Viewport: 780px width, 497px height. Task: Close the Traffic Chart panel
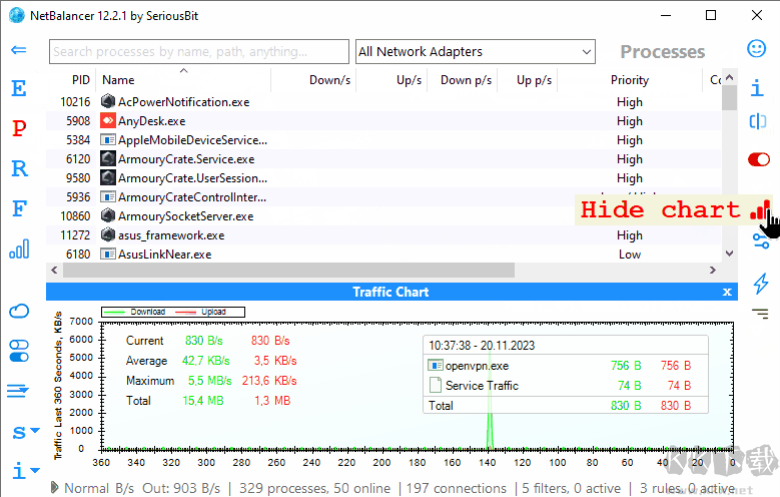click(x=727, y=292)
